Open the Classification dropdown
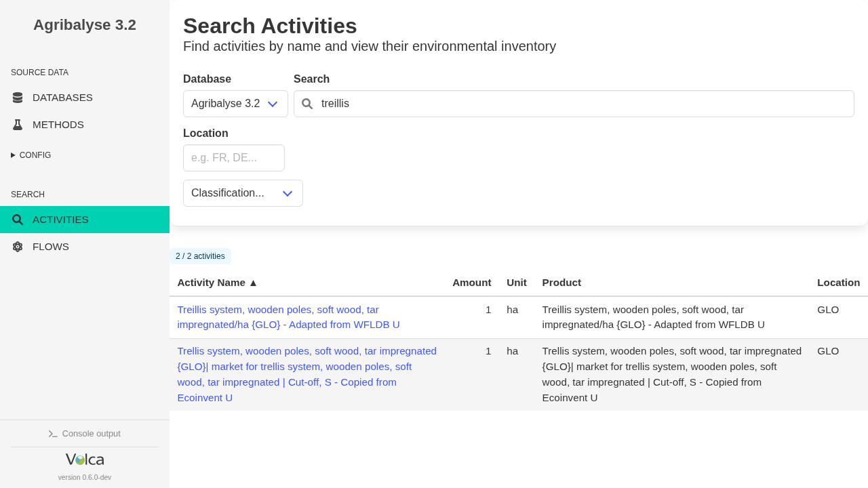868x488 pixels. click(x=243, y=193)
